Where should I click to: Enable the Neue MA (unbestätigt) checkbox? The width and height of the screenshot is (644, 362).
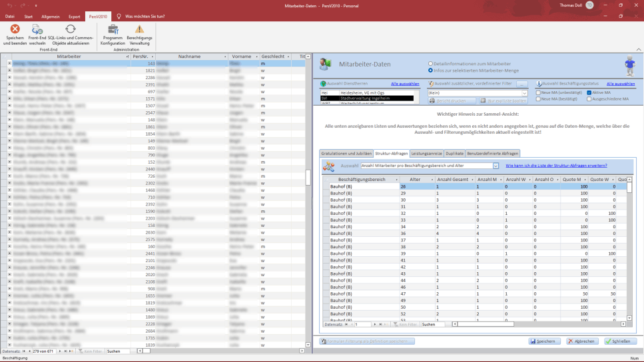point(538,92)
